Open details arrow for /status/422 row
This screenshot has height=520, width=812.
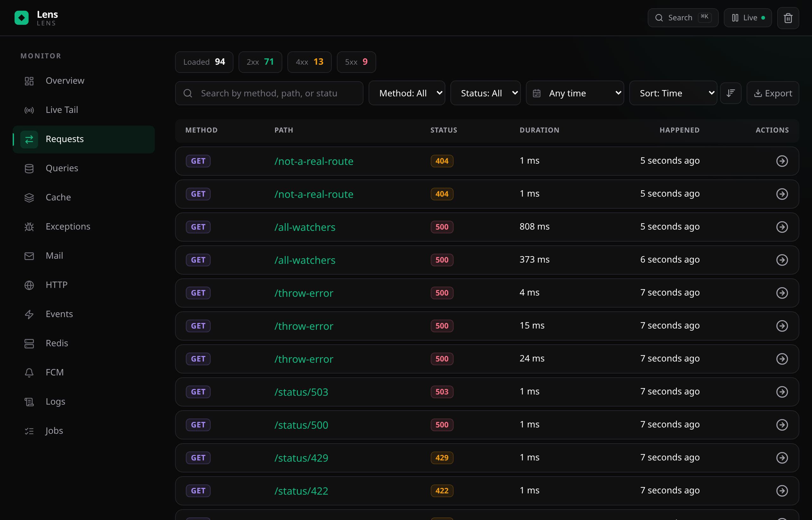point(782,491)
